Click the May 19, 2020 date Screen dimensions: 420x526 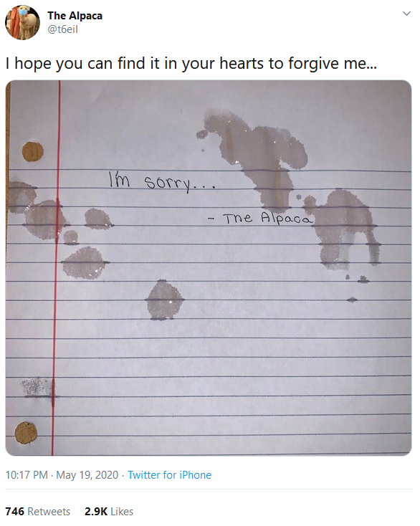coord(87,475)
